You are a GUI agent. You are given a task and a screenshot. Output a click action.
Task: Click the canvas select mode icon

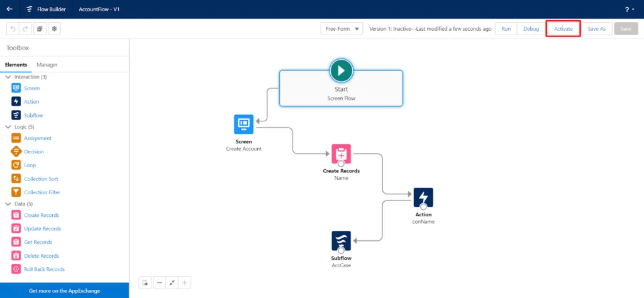[145, 283]
